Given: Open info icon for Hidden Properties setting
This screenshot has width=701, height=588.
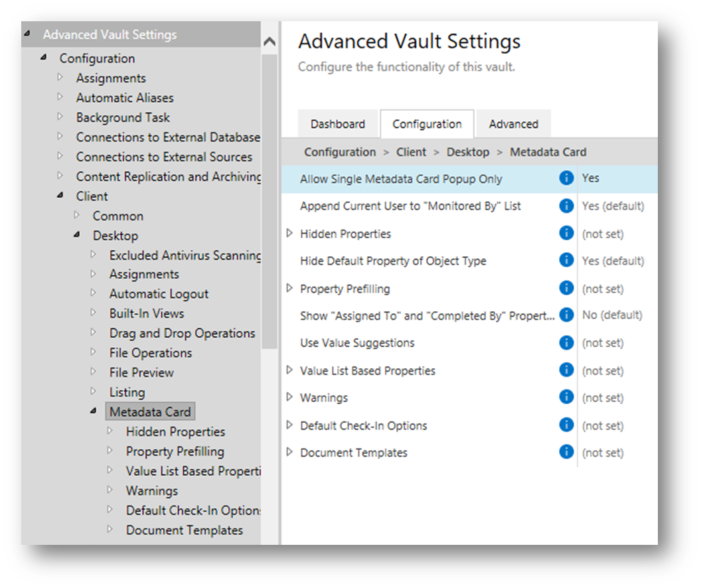Looking at the screenshot, I should pos(566,234).
